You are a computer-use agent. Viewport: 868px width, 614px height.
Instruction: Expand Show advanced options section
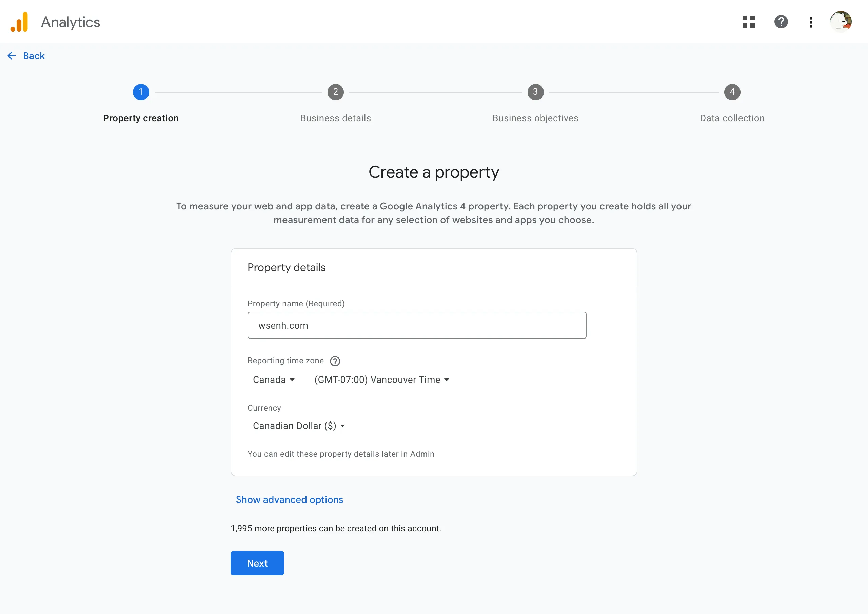(290, 499)
